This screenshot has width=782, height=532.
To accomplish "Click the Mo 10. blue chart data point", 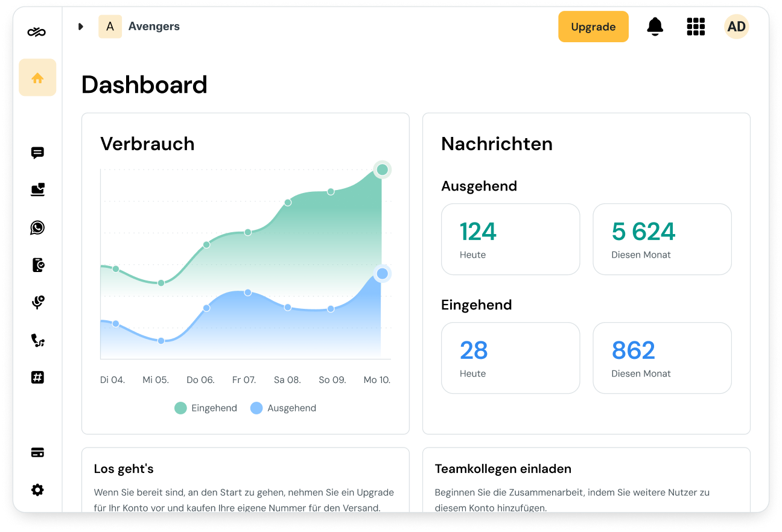I will [x=382, y=274].
